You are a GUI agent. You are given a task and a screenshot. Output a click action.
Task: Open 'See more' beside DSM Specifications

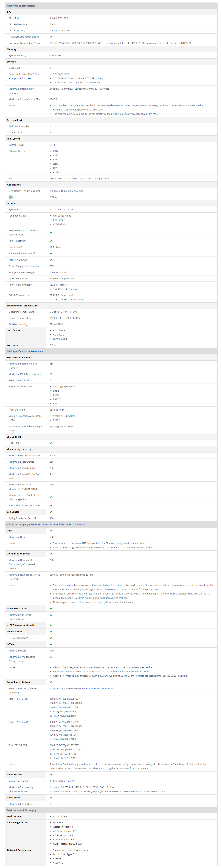[x=36, y=351]
